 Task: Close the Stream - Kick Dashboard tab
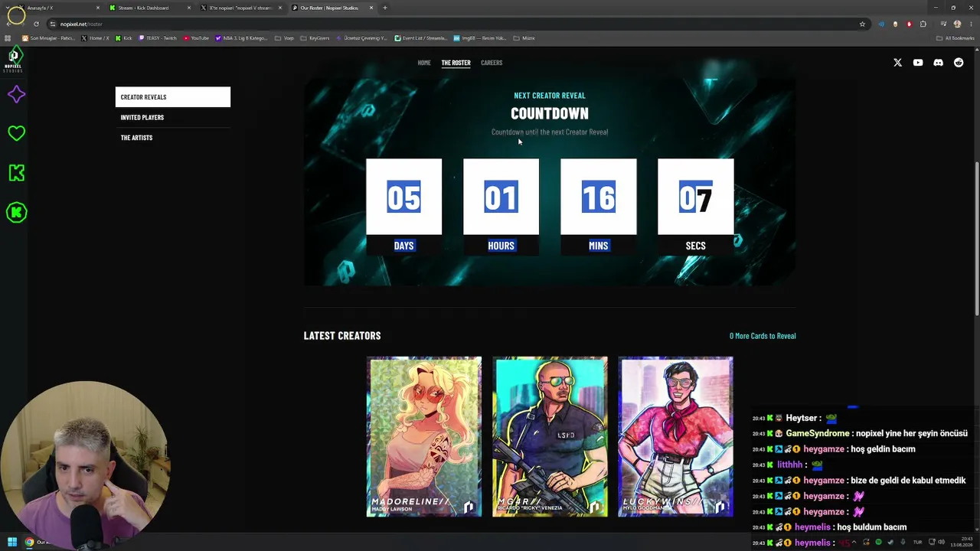189,8
